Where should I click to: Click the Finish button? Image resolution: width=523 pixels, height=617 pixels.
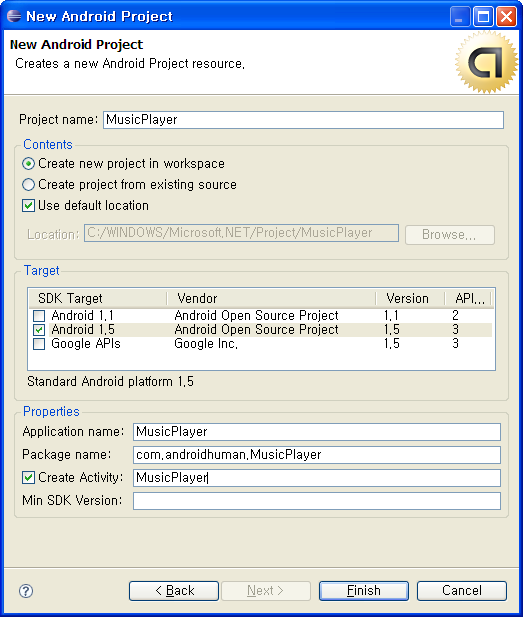pyautogui.click(x=364, y=591)
